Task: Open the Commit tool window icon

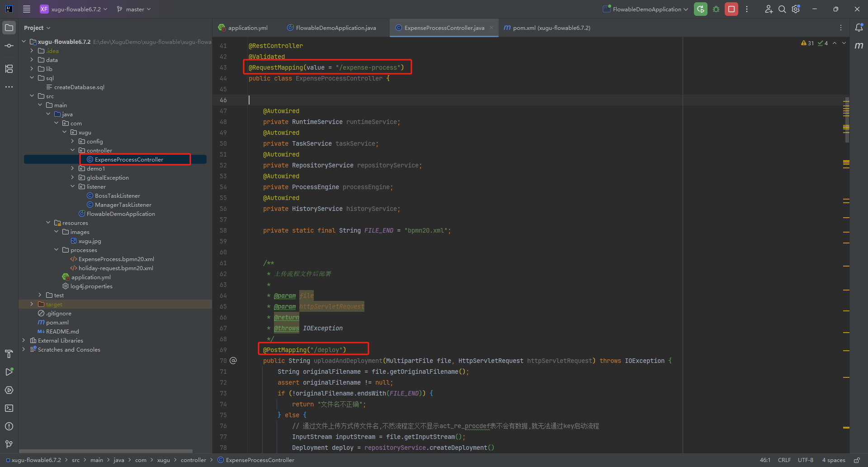Action: [9, 46]
